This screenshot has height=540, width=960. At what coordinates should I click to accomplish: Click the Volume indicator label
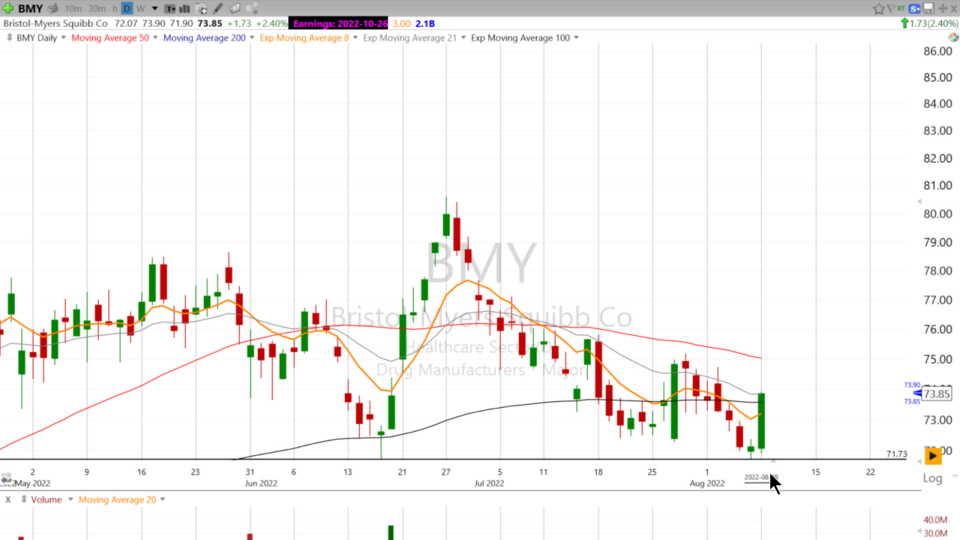(x=47, y=500)
